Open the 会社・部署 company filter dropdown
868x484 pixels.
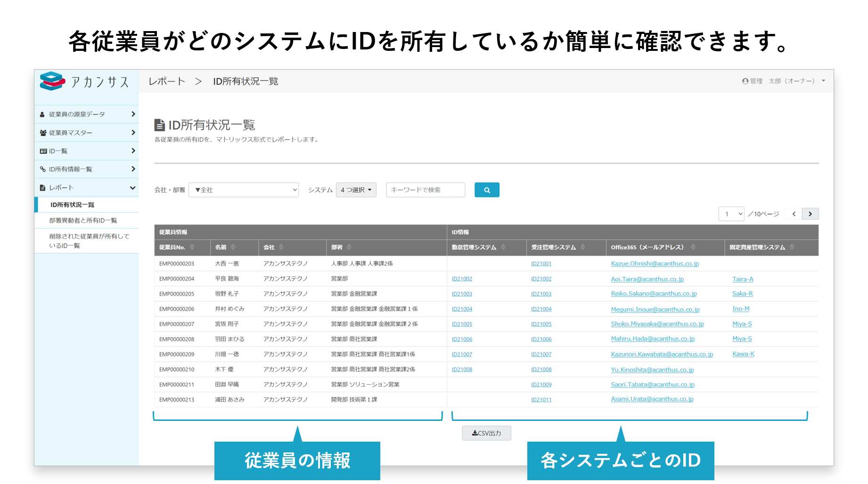(x=243, y=190)
